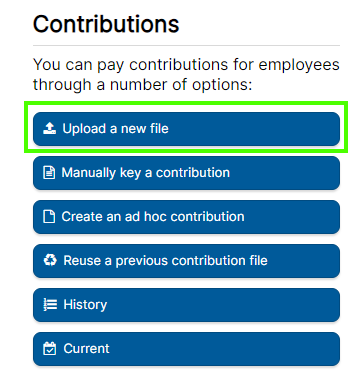The width and height of the screenshot is (362, 382).
Task: Click the upload tray icon
Action: [49, 128]
